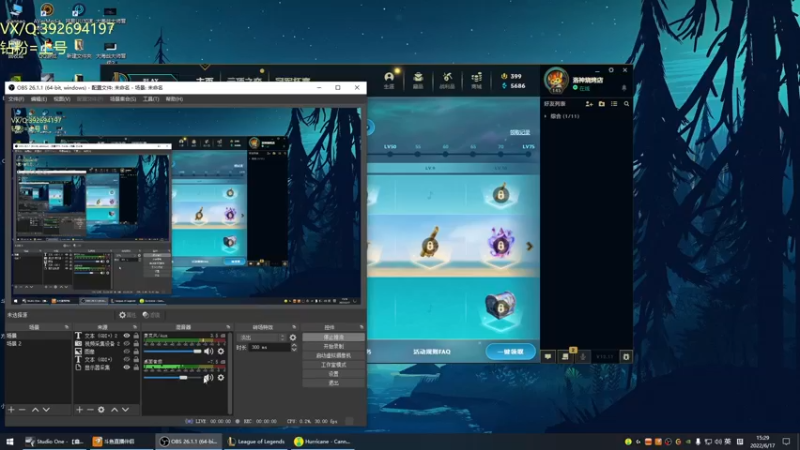Pop out the audio mixer dock panel
This screenshot has width=800, height=450.
(228, 327)
